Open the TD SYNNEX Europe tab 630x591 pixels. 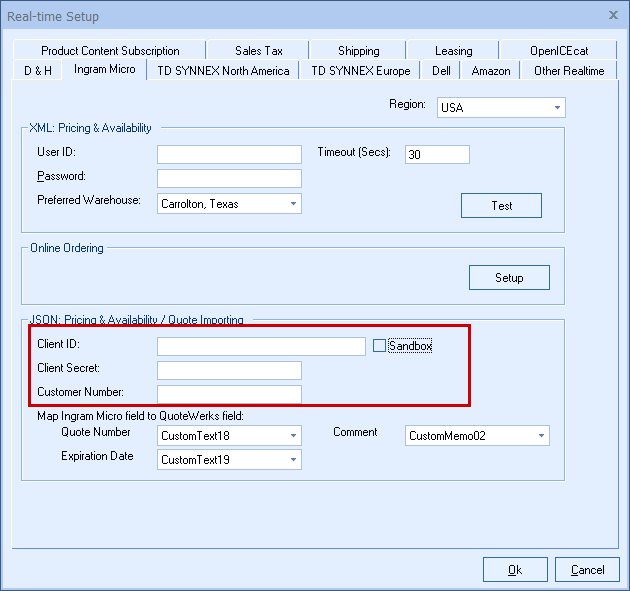(360, 71)
